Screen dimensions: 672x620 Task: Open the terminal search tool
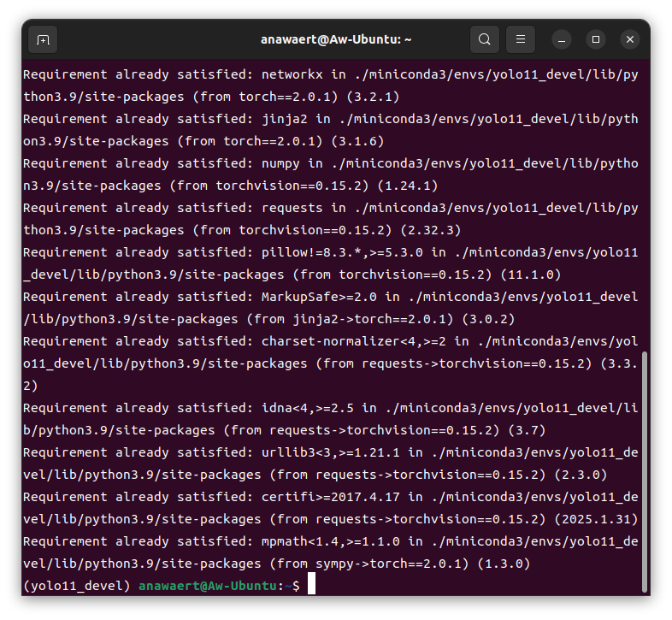(485, 39)
